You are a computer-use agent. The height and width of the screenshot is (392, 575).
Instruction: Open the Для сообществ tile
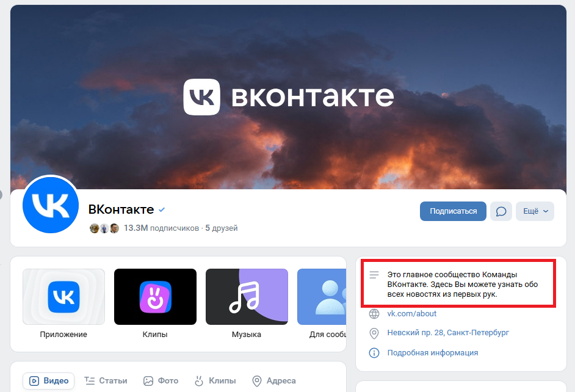point(322,297)
